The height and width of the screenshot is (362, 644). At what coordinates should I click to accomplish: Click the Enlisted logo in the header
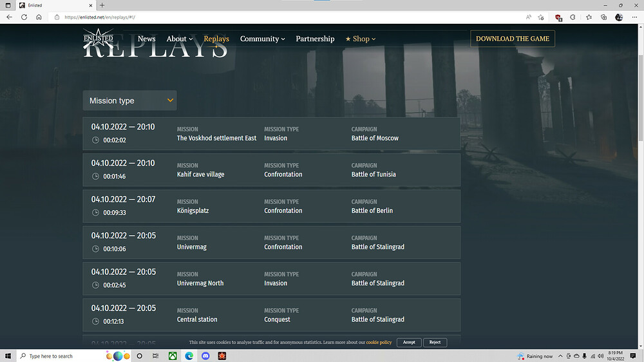(98, 39)
